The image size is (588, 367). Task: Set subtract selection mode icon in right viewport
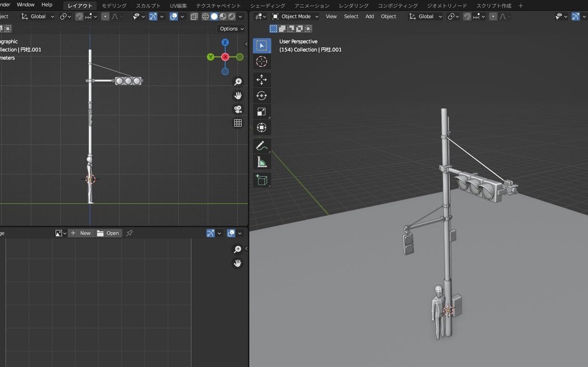(x=291, y=29)
